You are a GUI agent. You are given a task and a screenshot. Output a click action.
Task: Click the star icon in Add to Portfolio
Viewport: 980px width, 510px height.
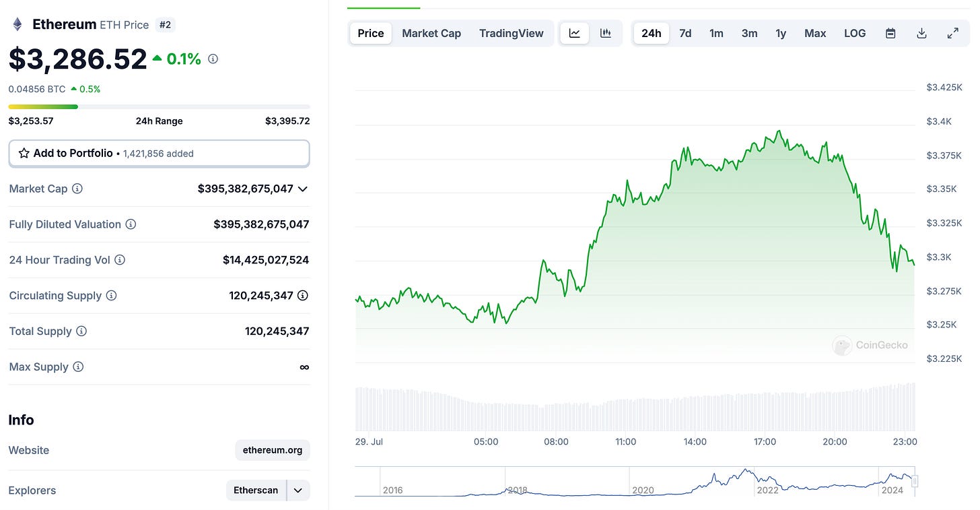tap(24, 154)
